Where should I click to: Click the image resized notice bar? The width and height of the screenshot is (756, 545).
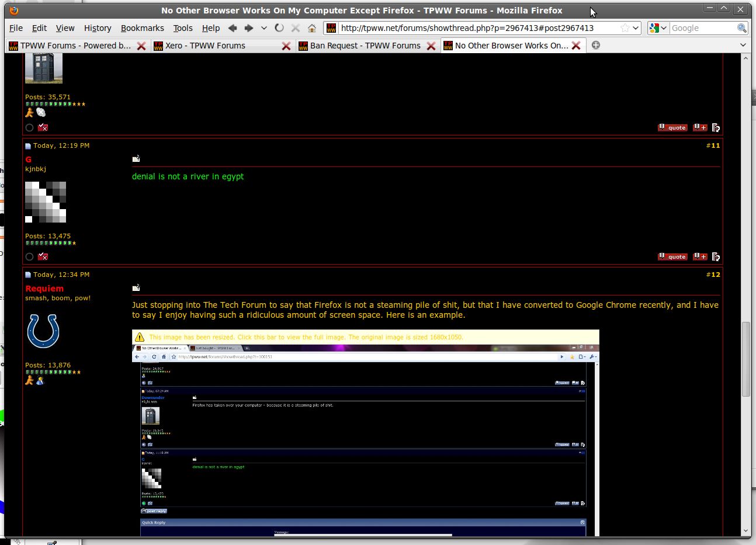[366, 337]
